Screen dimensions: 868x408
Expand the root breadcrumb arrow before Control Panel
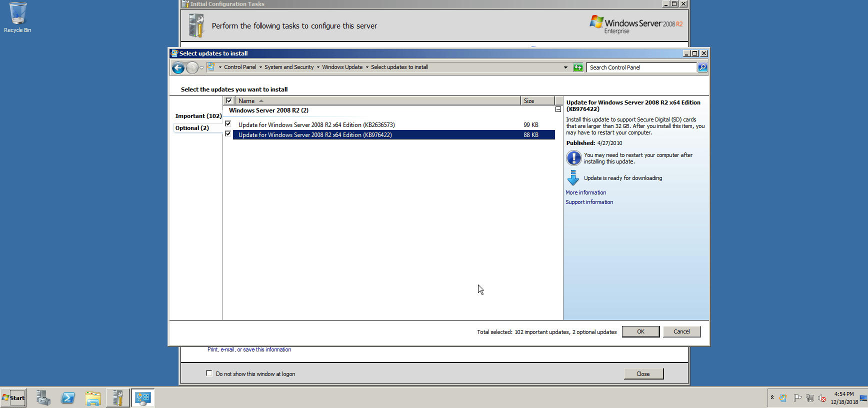coord(220,67)
